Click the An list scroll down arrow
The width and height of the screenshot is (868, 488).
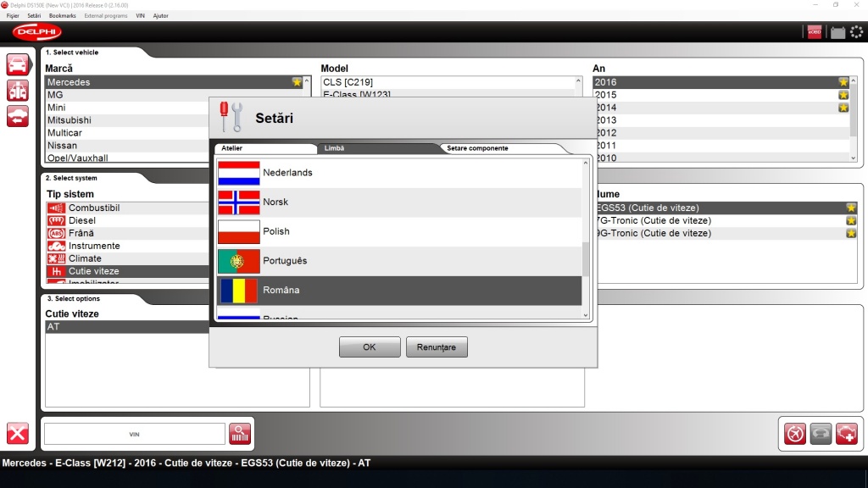pyautogui.click(x=853, y=158)
